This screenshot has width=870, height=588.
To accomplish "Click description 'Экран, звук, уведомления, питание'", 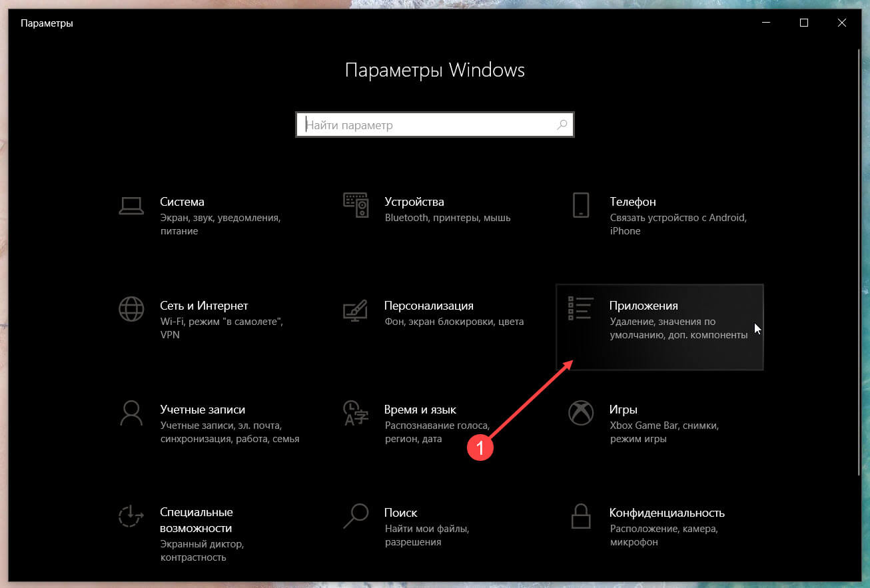I will 220,224.
